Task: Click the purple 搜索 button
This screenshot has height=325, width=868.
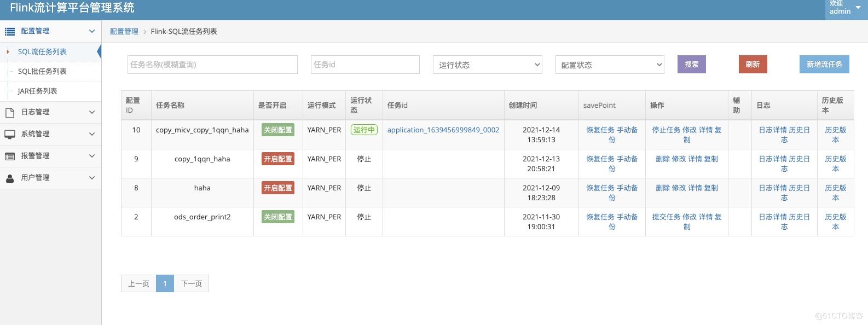Action: click(x=692, y=64)
